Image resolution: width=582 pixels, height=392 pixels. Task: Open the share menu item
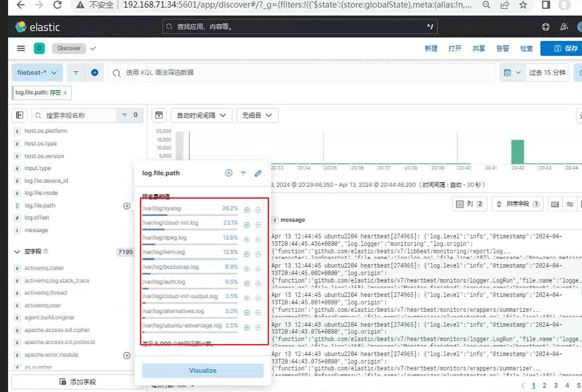[478, 48]
